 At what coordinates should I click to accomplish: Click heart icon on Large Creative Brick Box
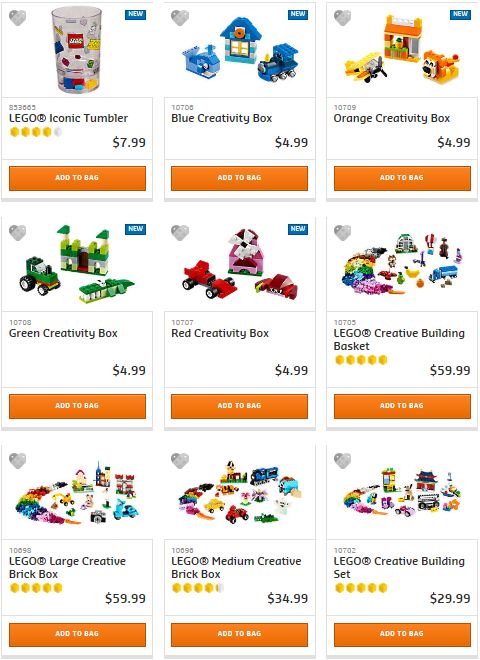coord(17,460)
